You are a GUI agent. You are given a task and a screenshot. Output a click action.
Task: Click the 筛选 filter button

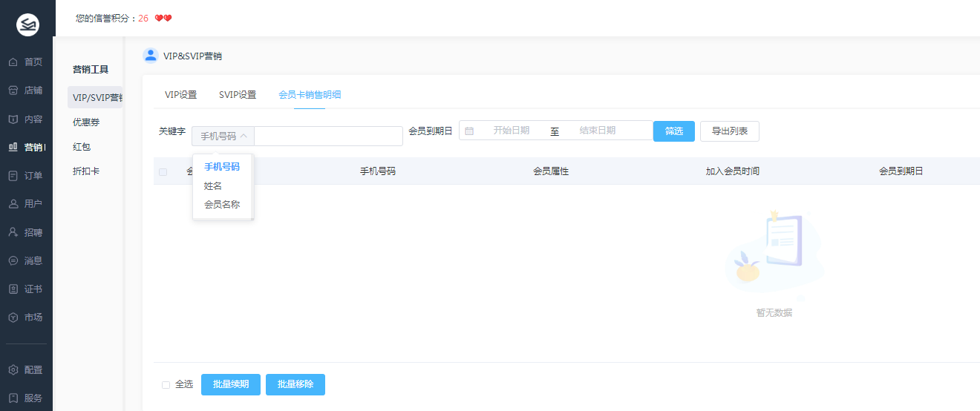click(673, 131)
